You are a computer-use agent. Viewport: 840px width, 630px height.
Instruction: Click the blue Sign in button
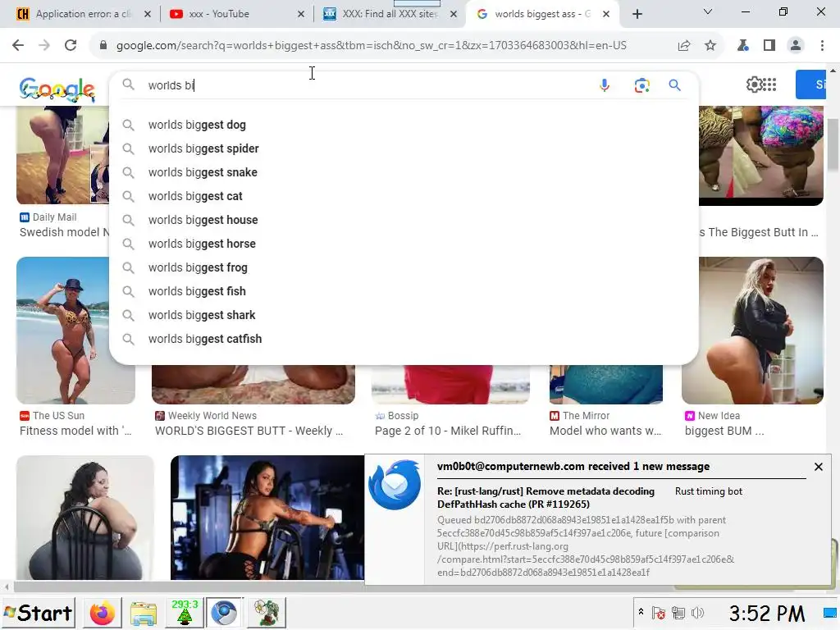pos(810,84)
